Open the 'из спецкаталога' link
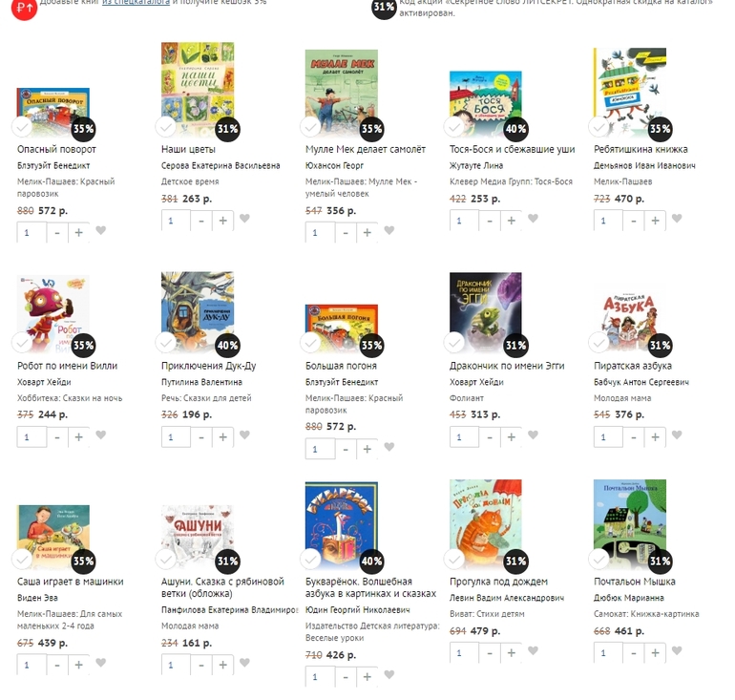Screen dimensions: 735x700 coord(136,2)
